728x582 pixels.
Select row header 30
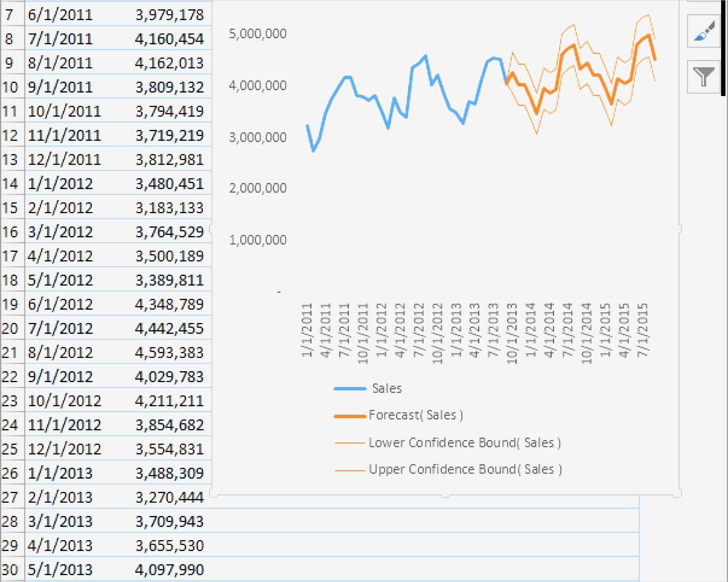pyautogui.click(x=11, y=570)
